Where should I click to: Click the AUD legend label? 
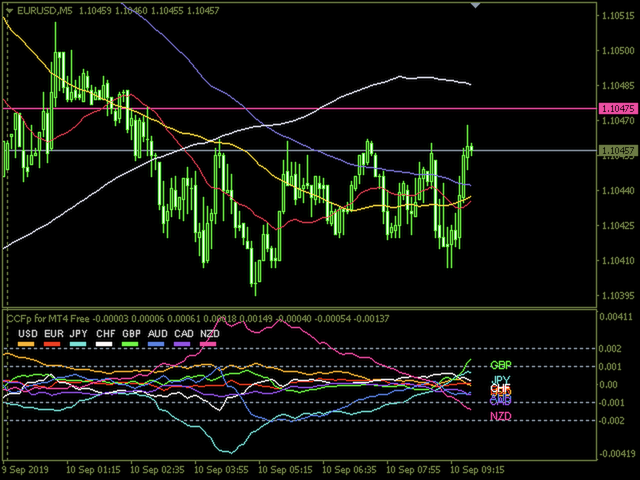tap(157, 333)
